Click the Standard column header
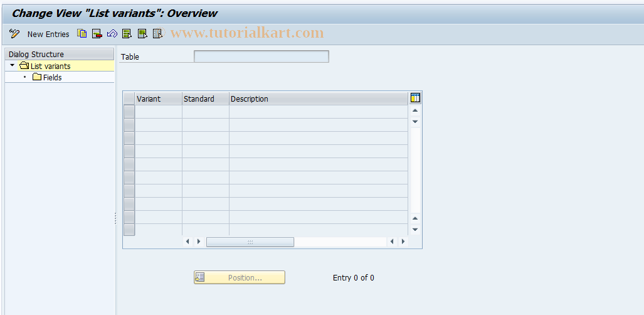Screen dimensions: 644x315 tap(205, 99)
